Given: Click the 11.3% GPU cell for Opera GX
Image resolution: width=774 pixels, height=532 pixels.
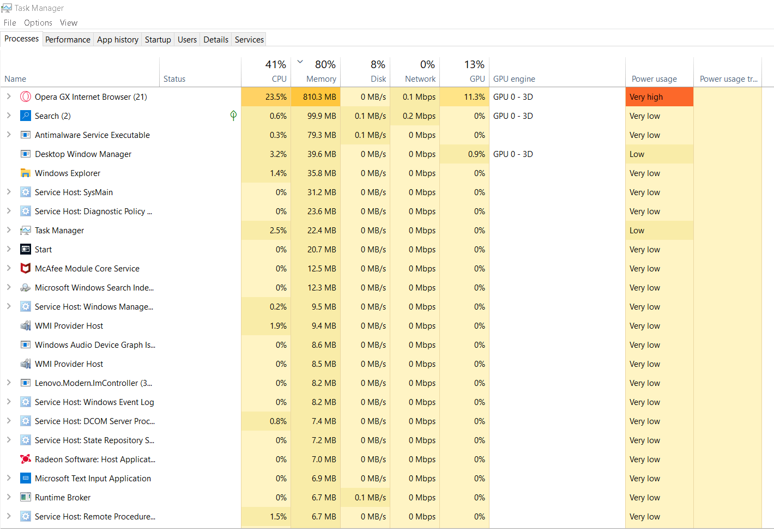Looking at the screenshot, I should (464, 97).
